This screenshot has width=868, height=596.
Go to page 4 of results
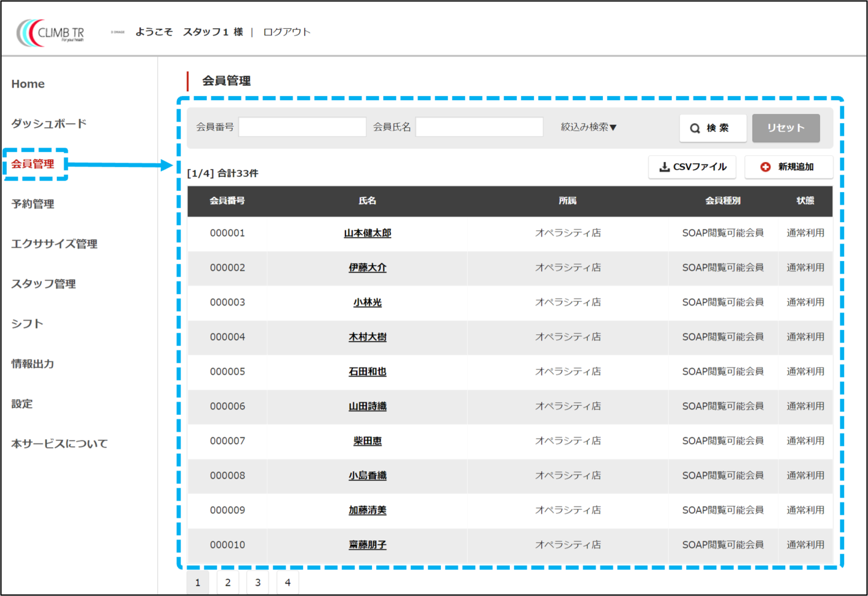click(288, 583)
